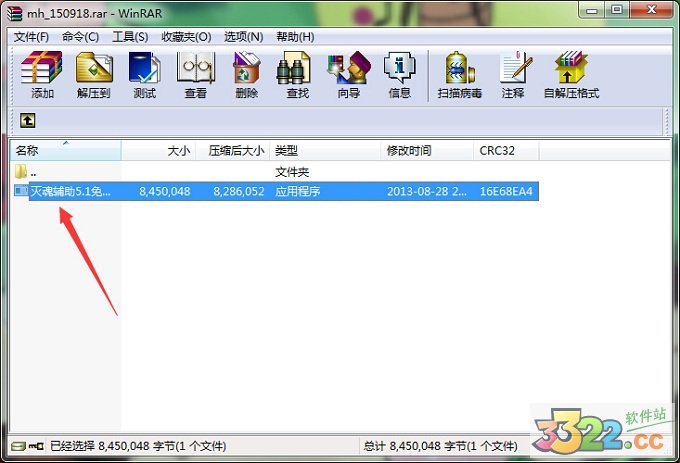Click the 8,286,052 packed size cell

click(x=239, y=191)
